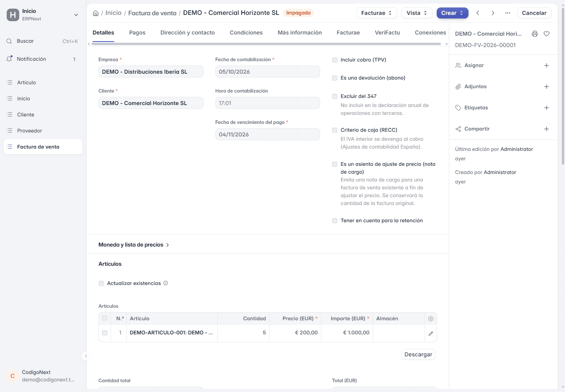565x392 pixels.
Task: Click the plus next to Etiquetas
Action: pos(547,108)
